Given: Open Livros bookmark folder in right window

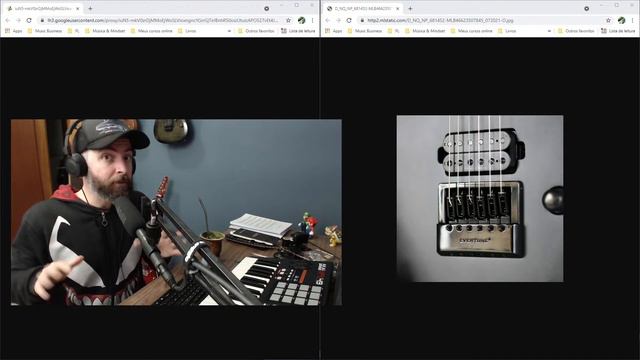Looking at the screenshot, I should (x=507, y=31).
